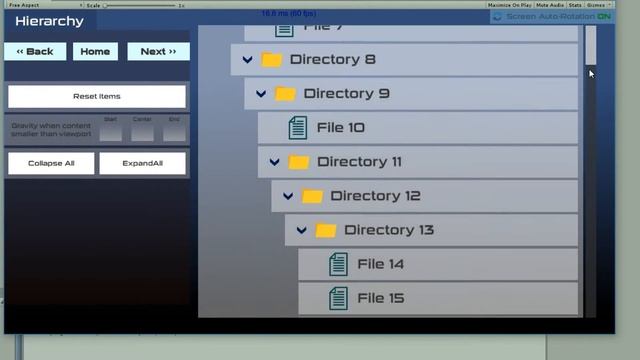The width and height of the screenshot is (640, 360).
Task: Click the File 14 document icon
Action: point(338,264)
